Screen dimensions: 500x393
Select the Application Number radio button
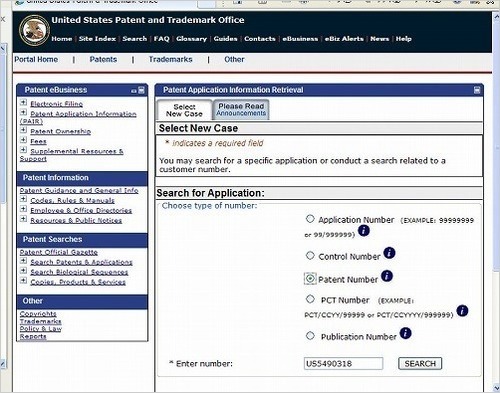[x=310, y=219]
